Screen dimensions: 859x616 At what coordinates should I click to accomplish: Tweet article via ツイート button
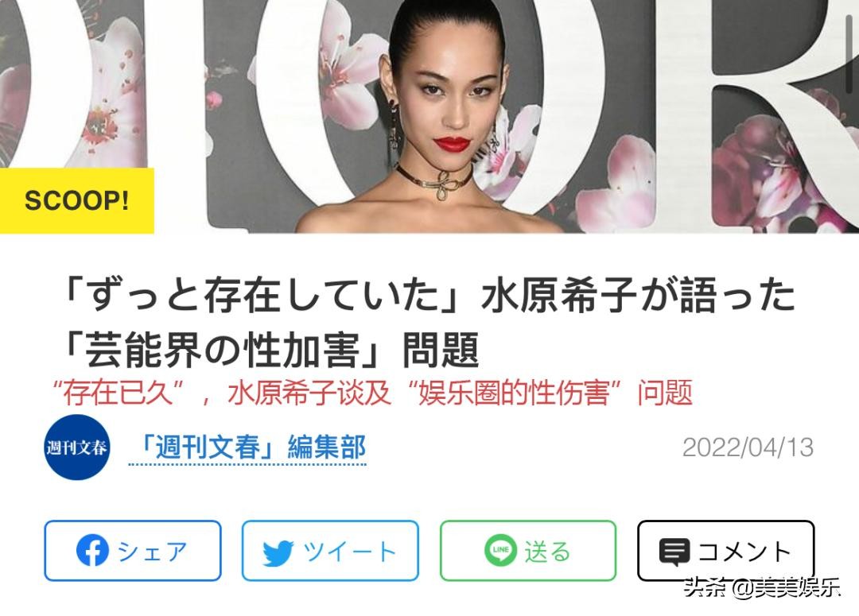coord(330,550)
